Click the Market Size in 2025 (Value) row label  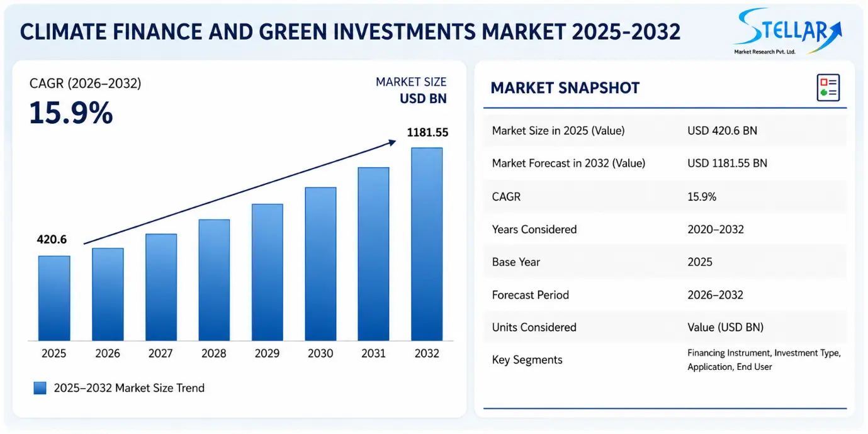(558, 131)
